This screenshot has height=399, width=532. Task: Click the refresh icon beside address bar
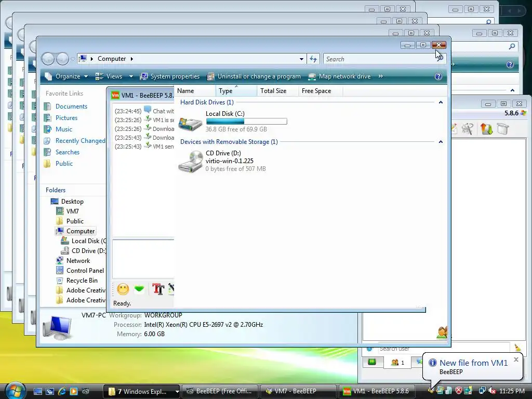[x=313, y=59]
